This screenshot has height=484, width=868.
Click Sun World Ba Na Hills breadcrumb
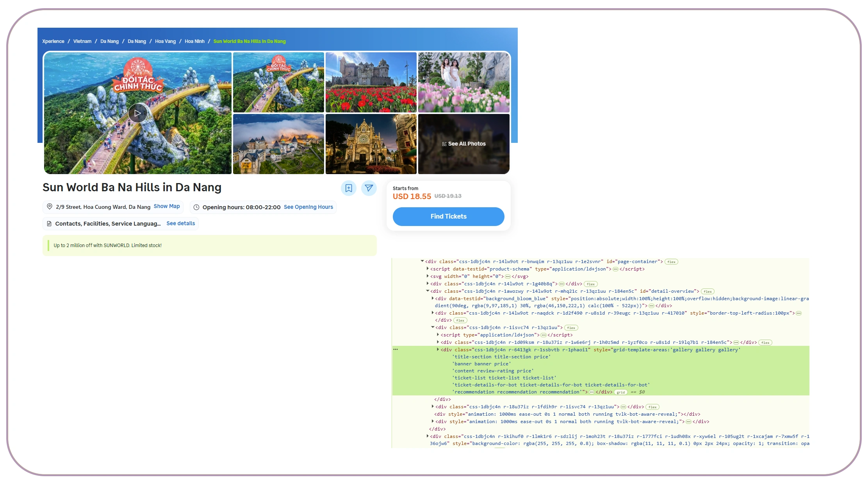(x=250, y=41)
